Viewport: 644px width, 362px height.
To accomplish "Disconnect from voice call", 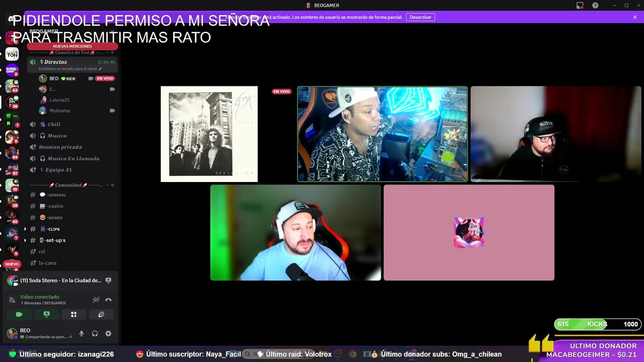I will [108, 300].
